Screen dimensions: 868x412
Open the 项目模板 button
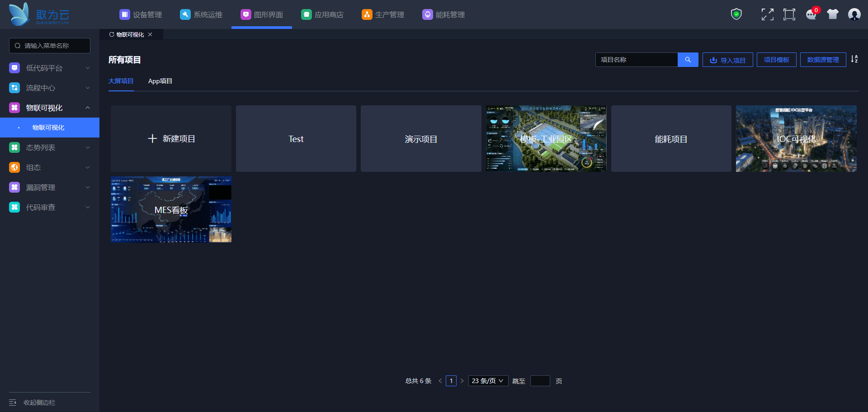(777, 60)
